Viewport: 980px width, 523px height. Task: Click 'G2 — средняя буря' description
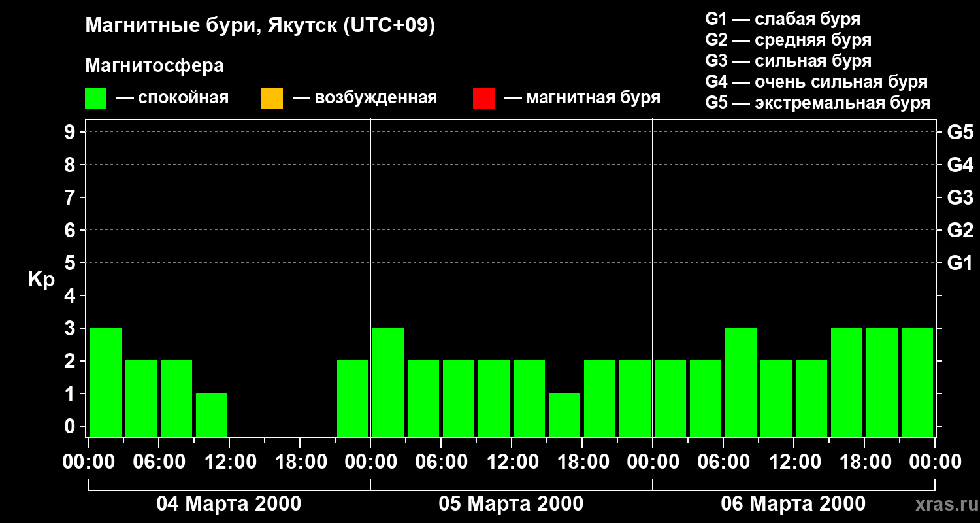(788, 40)
